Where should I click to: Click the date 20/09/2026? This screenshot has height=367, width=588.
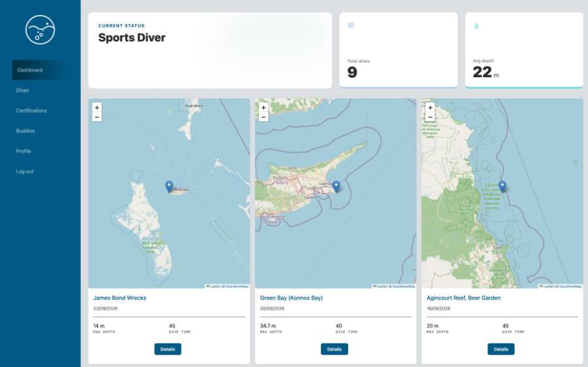[272, 308]
